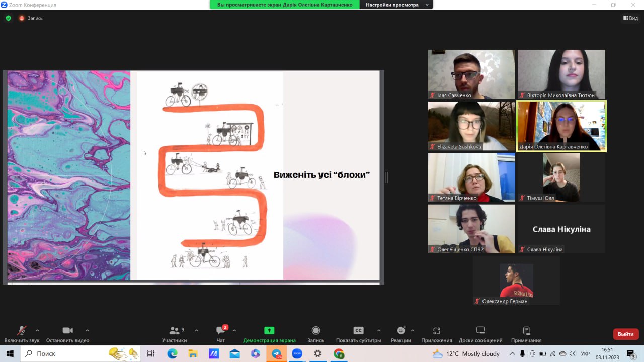The height and width of the screenshot is (362, 644).
Task: Click the Запись recording button in toolbar
Action: pos(315,334)
